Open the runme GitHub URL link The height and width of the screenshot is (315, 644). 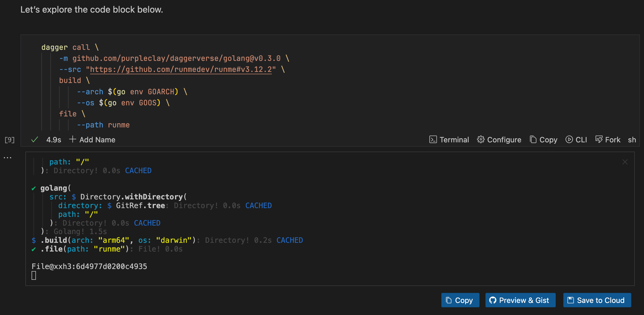point(181,69)
